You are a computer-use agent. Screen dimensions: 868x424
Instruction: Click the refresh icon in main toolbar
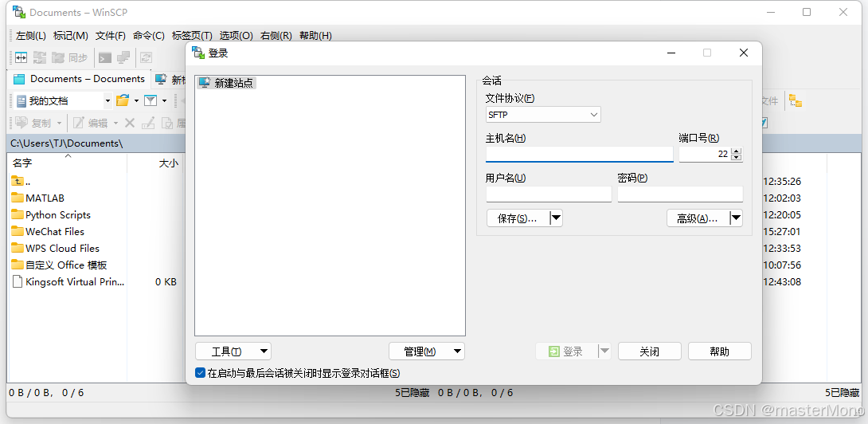pos(147,57)
